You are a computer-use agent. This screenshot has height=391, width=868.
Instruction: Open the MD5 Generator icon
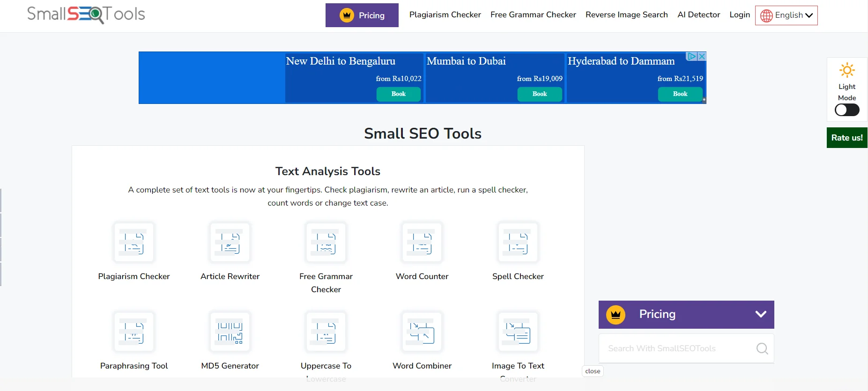click(x=230, y=332)
